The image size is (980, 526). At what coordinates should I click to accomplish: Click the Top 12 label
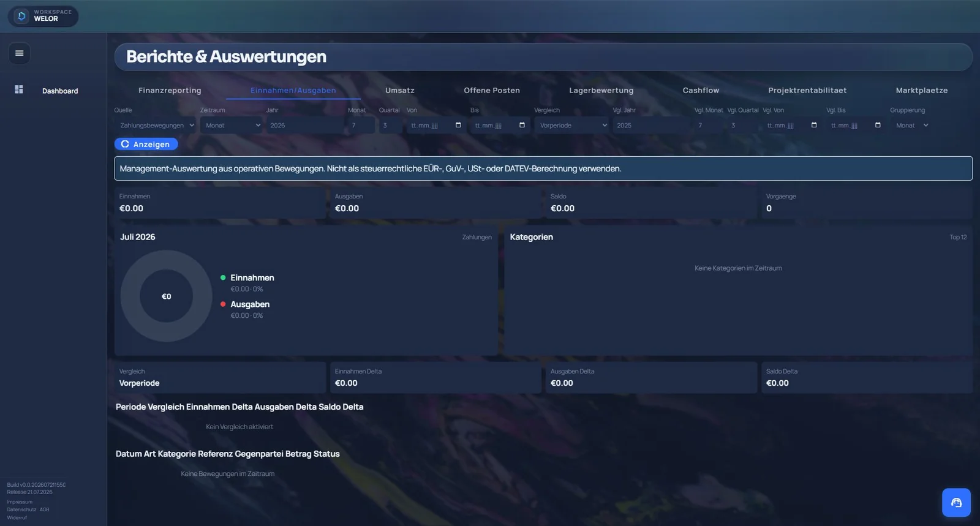click(958, 237)
